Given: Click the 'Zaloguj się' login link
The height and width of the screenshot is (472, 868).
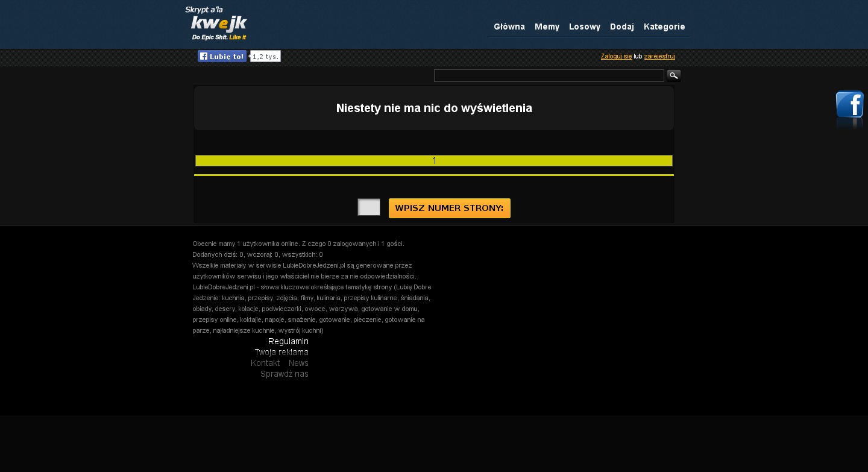Looking at the screenshot, I should click(616, 56).
